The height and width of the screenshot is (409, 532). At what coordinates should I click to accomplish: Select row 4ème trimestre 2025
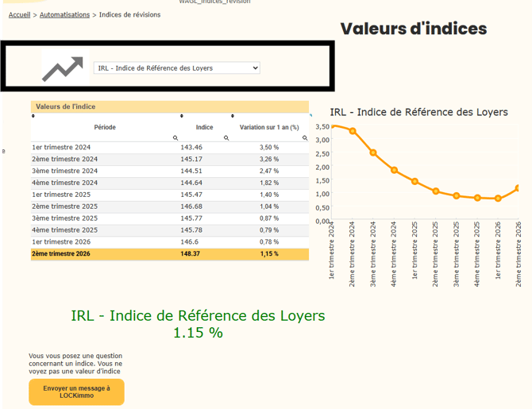click(170, 230)
